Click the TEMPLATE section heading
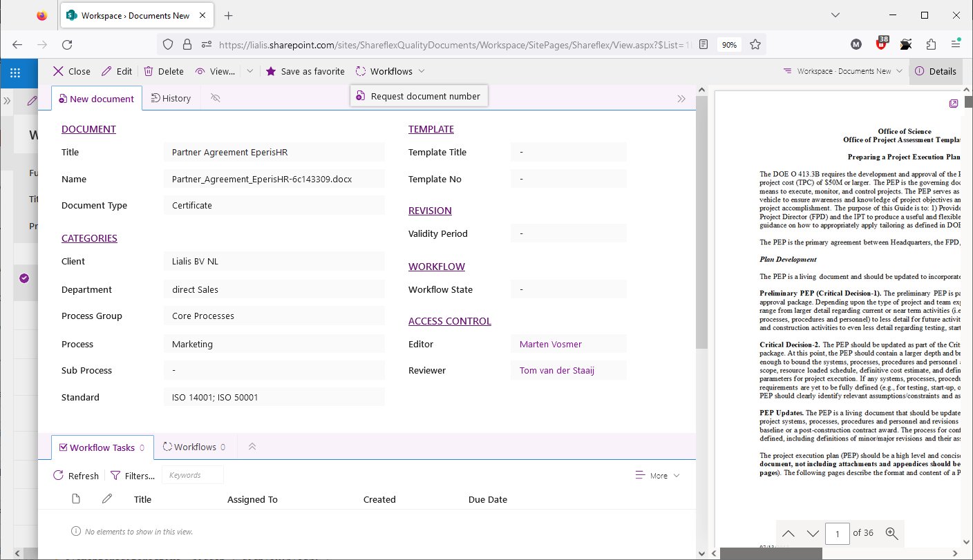This screenshot has height=560, width=973. click(x=431, y=129)
